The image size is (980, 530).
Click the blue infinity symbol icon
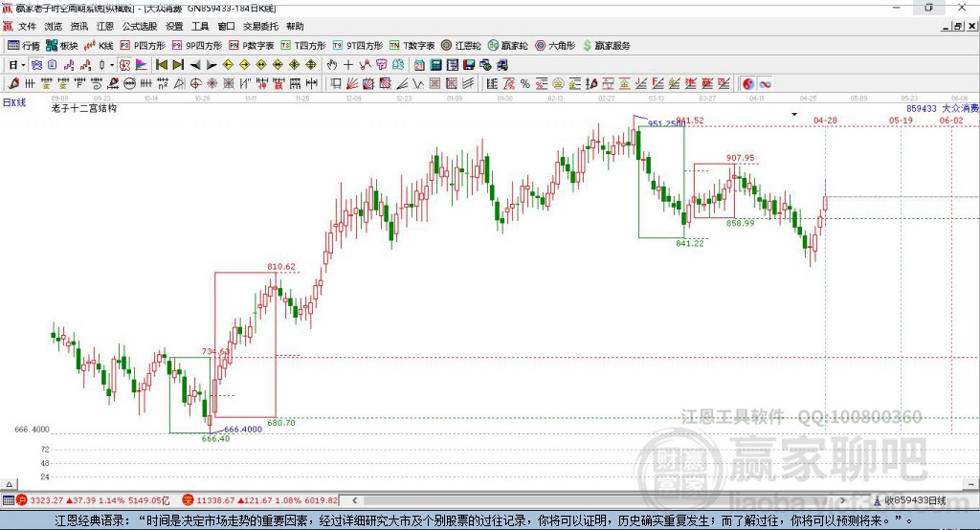click(x=765, y=83)
